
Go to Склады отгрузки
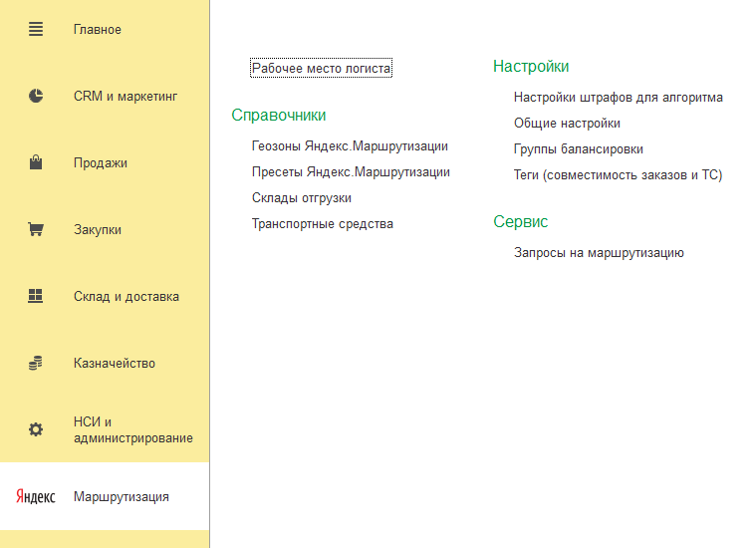(x=302, y=198)
